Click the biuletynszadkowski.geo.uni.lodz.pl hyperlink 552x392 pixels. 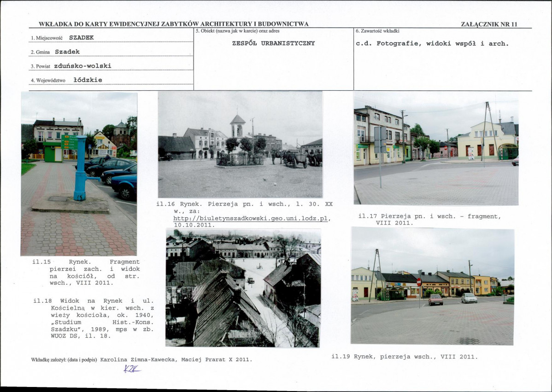[252, 218]
